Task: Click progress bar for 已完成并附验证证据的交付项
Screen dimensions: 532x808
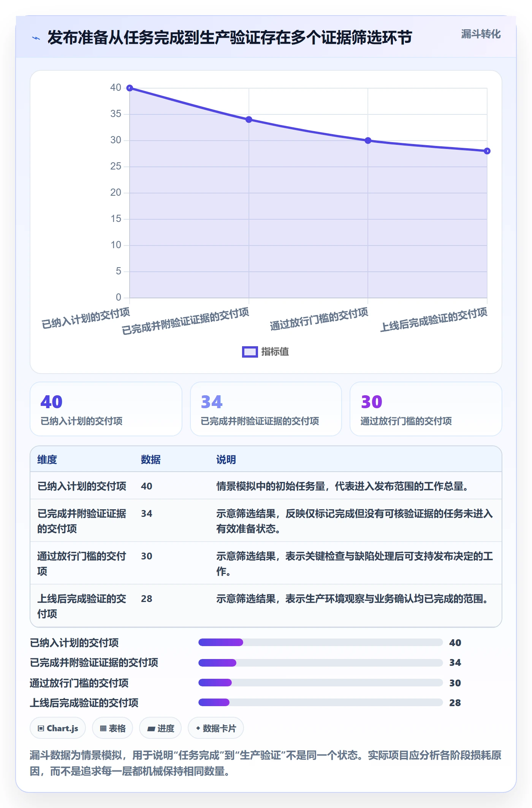Action: [x=321, y=663]
